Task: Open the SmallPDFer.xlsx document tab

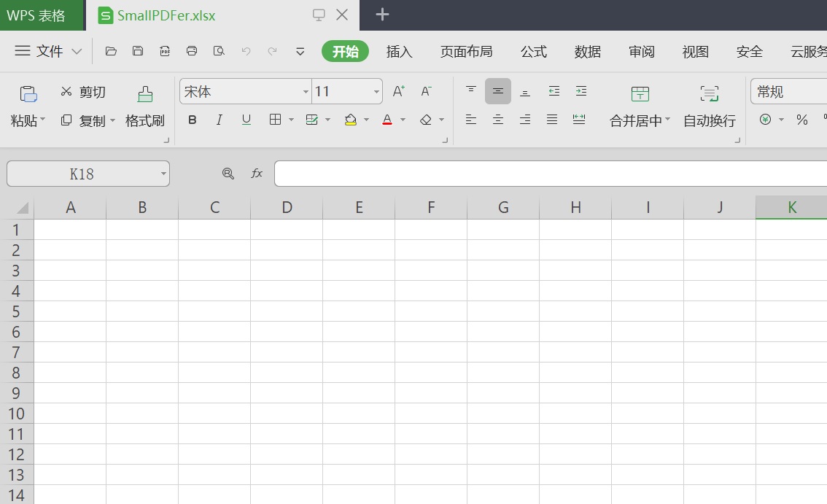Action: coord(166,15)
